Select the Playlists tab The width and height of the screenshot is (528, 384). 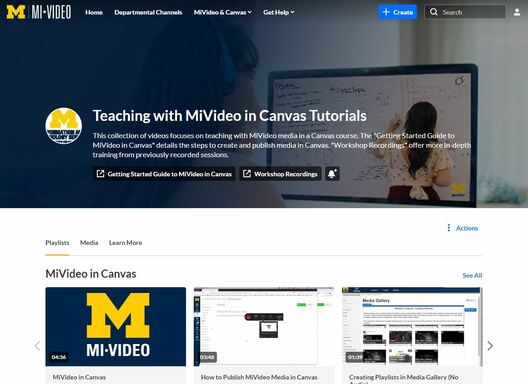point(57,243)
